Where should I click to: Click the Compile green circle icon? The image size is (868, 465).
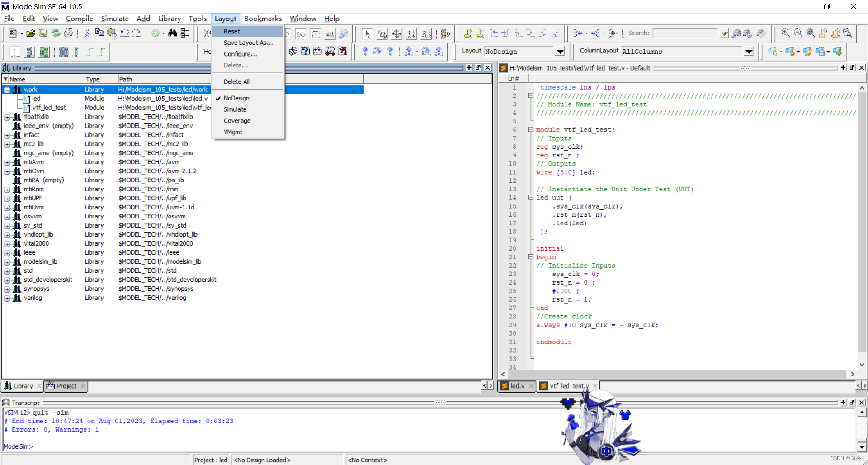coord(156,33)
